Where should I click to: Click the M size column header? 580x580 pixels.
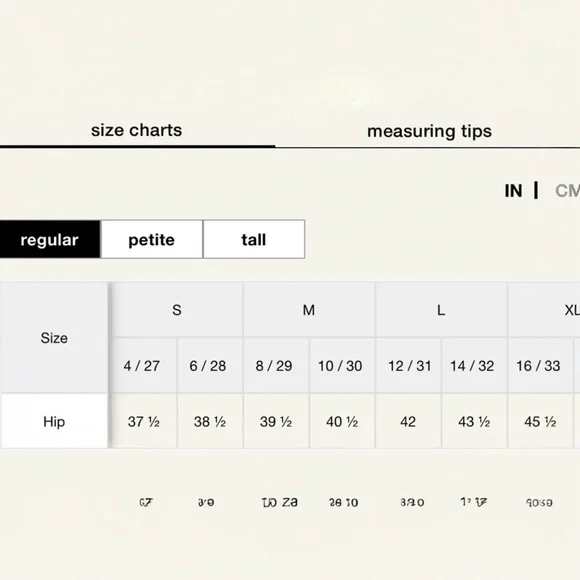[x=309, y=310]
